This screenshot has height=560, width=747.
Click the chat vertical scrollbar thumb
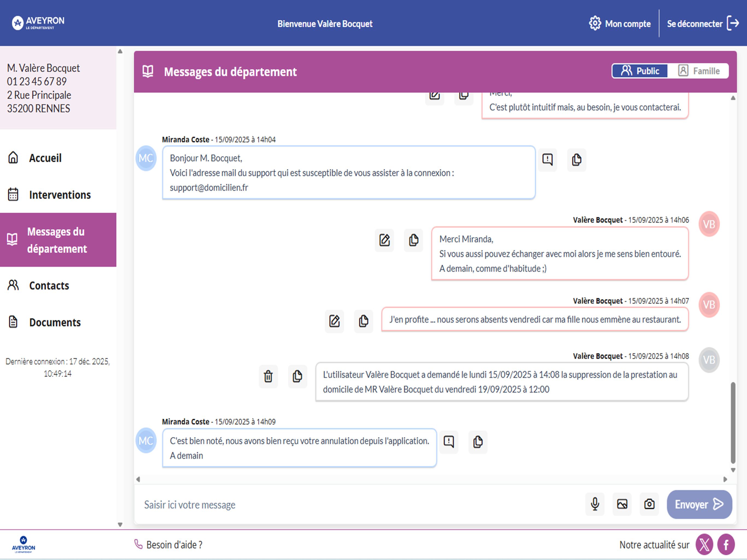pos(733,422)
